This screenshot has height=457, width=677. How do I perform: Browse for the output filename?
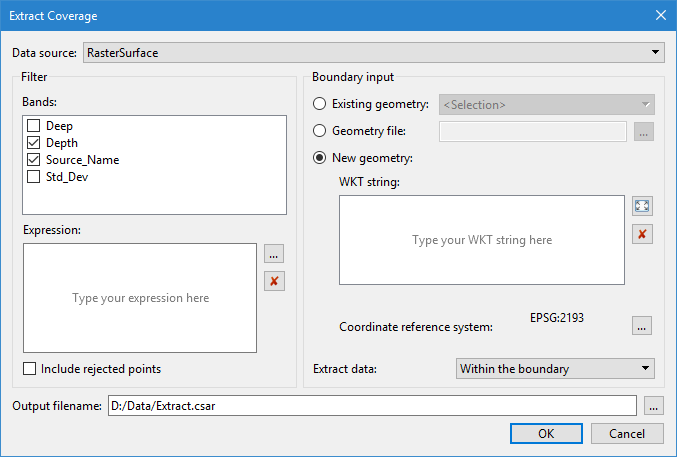point(653,405)
